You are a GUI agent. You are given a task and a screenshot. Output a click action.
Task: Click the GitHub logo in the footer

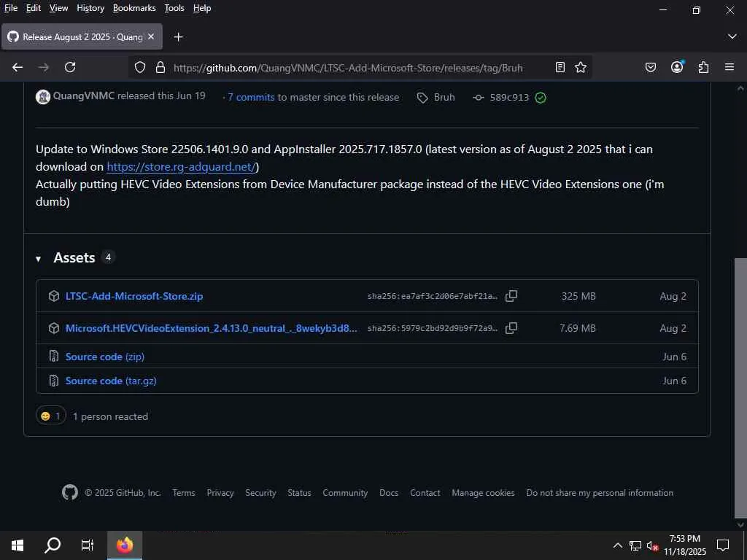coord(70,492)
